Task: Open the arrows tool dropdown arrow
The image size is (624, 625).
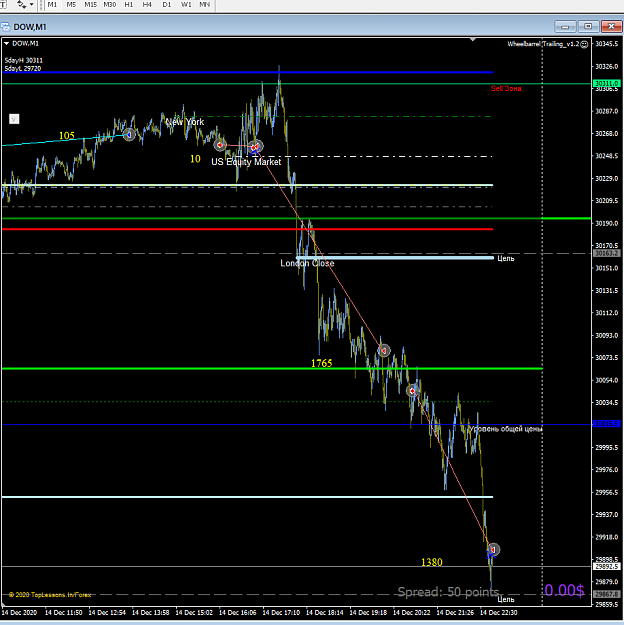Action: pos(31,5)
